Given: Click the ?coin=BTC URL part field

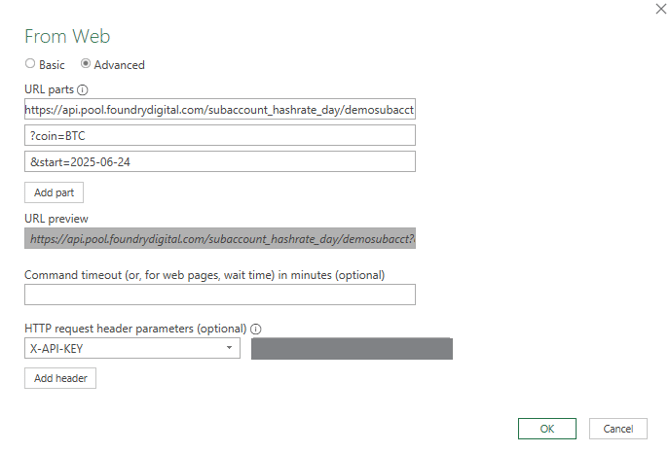Looking at the screenshot, I should 220,135.
